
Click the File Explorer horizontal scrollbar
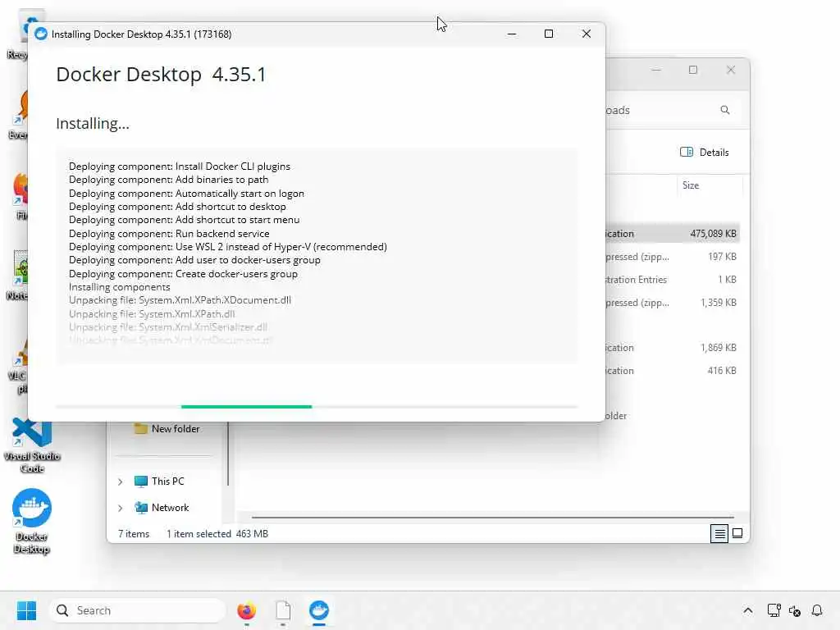tap(492, 518)
